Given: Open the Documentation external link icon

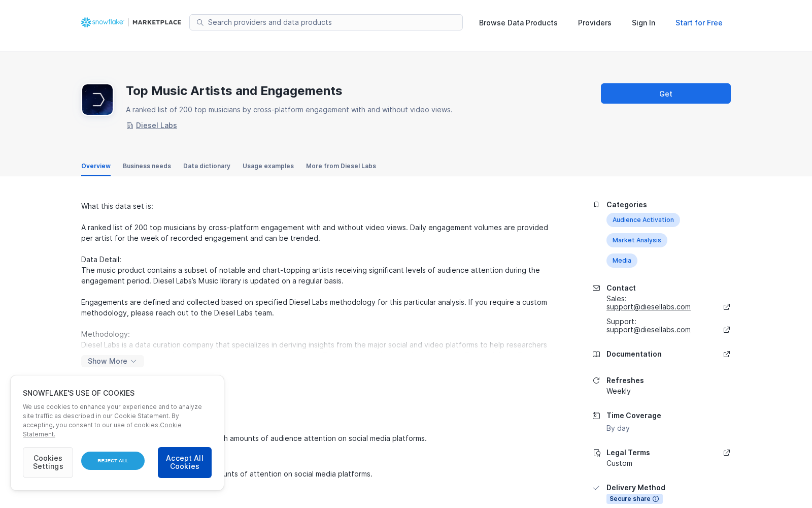Looking at the screenshot, I should click(727, 354).
